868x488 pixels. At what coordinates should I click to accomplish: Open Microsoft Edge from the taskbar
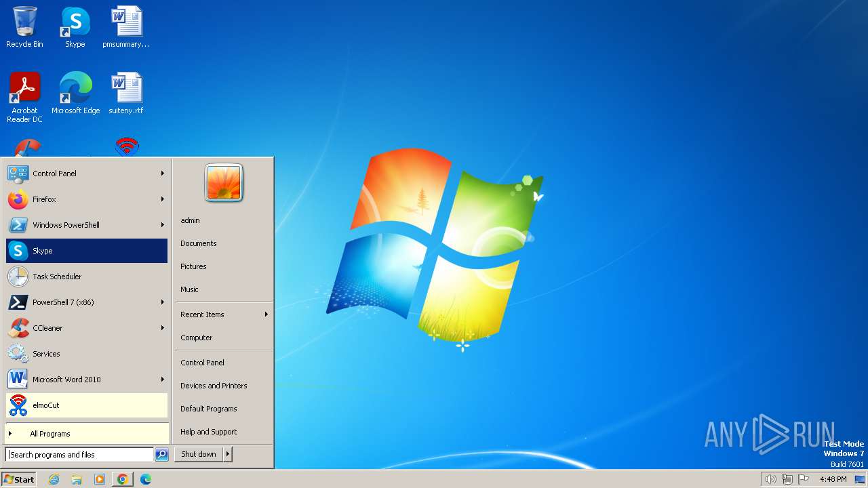[x=145, y=479]
